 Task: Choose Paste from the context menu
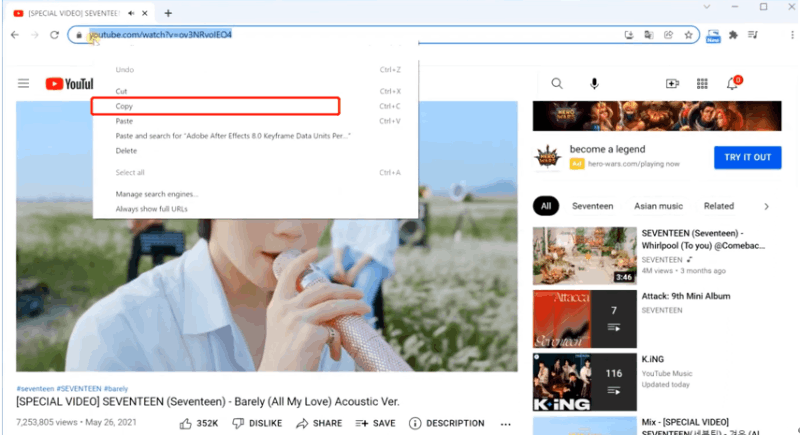(255, 121)
